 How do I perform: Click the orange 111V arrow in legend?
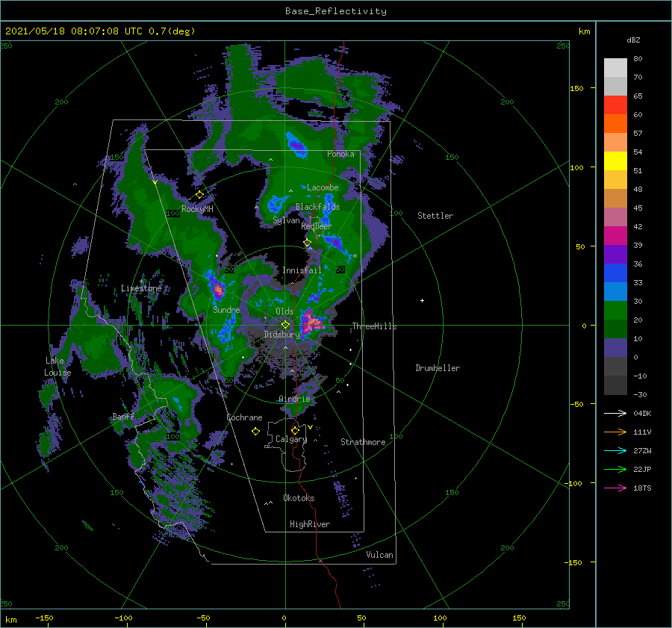tap(615, 432)
